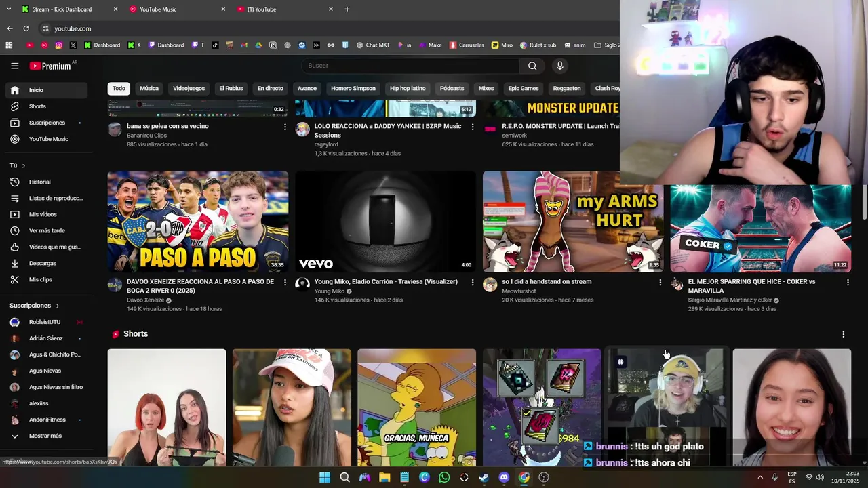Select the Hip hop latino chip

coord(408,89)
